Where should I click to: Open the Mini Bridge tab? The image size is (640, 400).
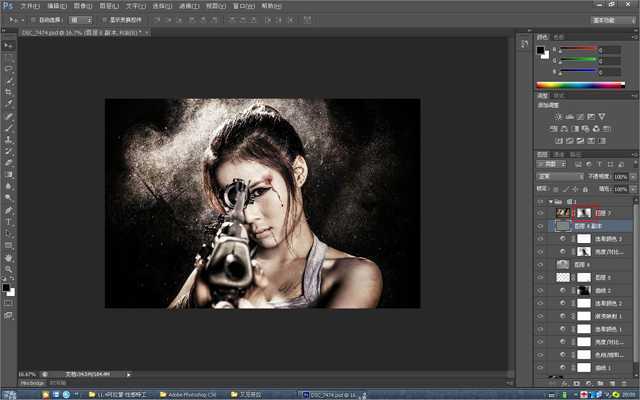click(32, 383)
